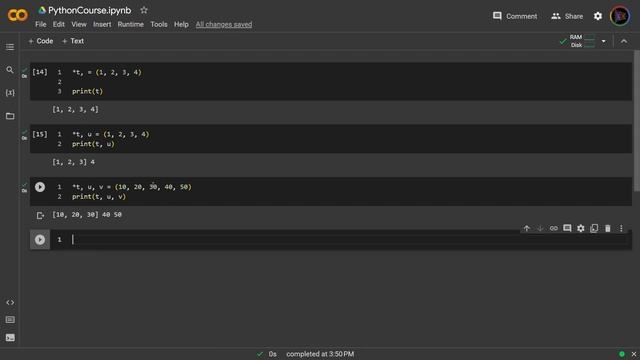Open the Runtime menu

tap(131, 24)
